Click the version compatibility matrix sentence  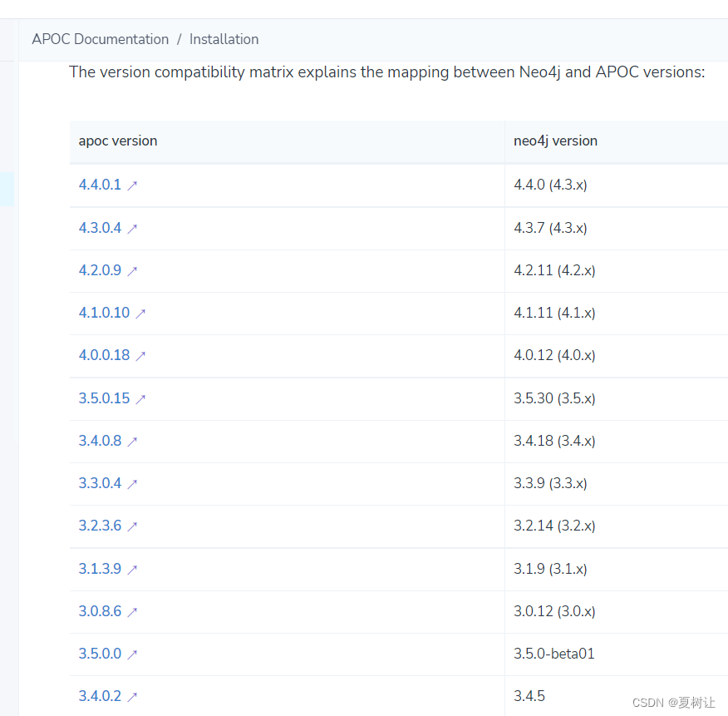pos(386,72)
